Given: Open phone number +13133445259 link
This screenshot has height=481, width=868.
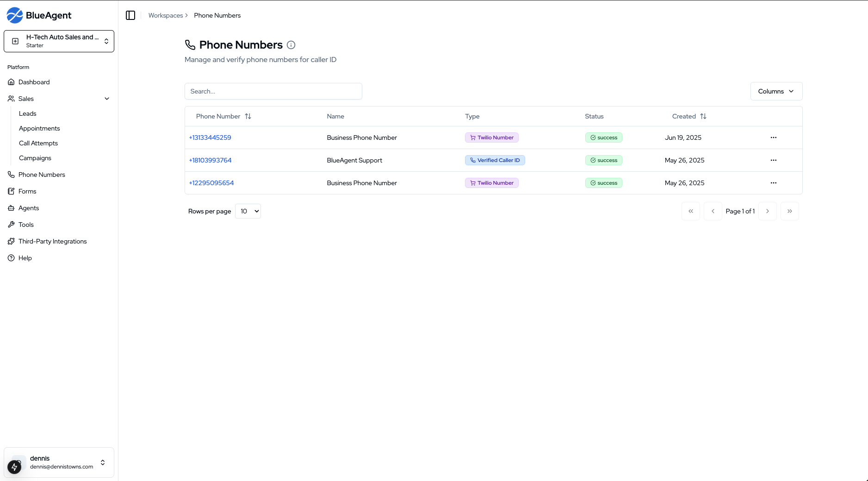Looking at the screenshot, I should tap(210, 137).
